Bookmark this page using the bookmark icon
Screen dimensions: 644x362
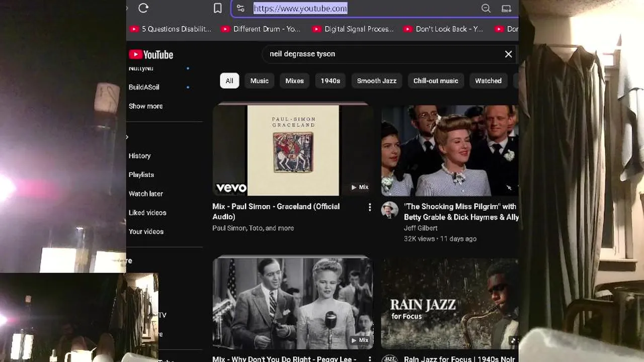pos(218,8)
